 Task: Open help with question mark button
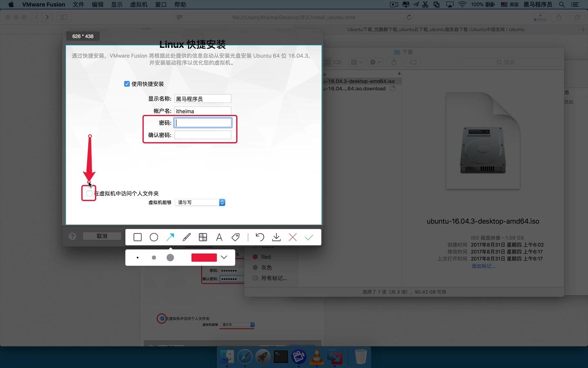(72, 236)
